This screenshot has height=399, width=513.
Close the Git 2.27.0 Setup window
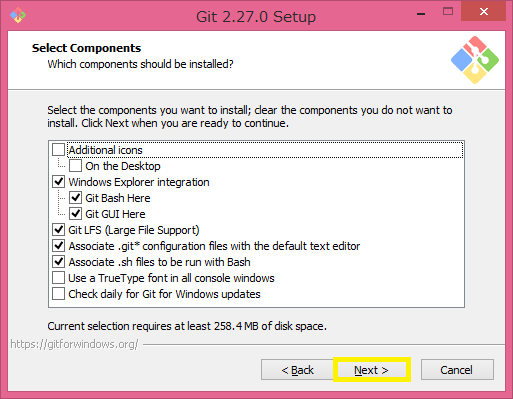[x=484, y=11]
